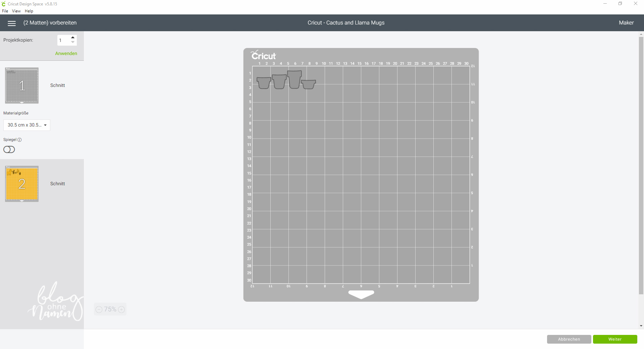Screen dimensions: 644x349
Task: Open the View menu
Action: [x=16, y=11]
